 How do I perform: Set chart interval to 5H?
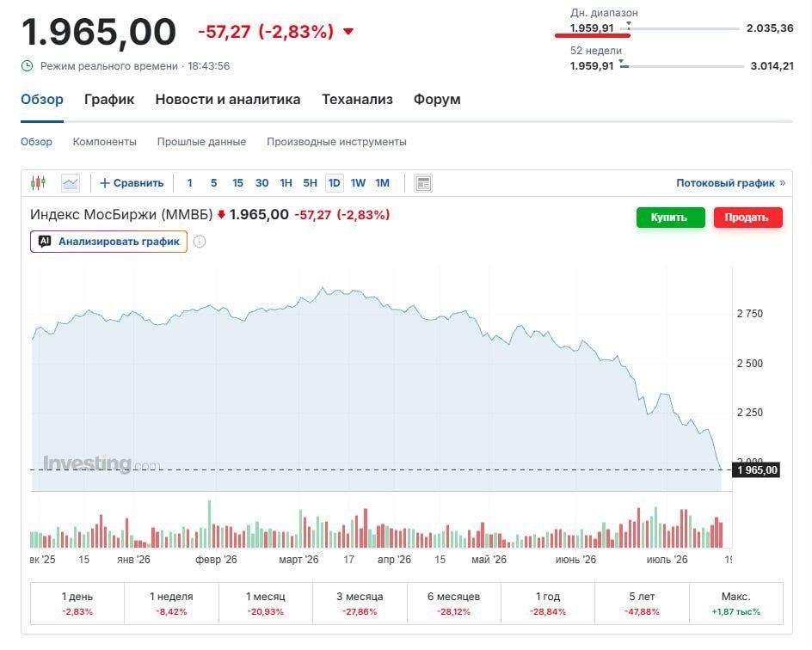coord(310,182)
